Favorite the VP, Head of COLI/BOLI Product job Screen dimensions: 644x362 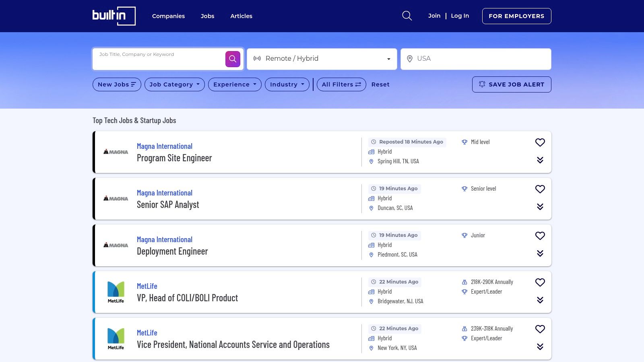tap(540, 282)
